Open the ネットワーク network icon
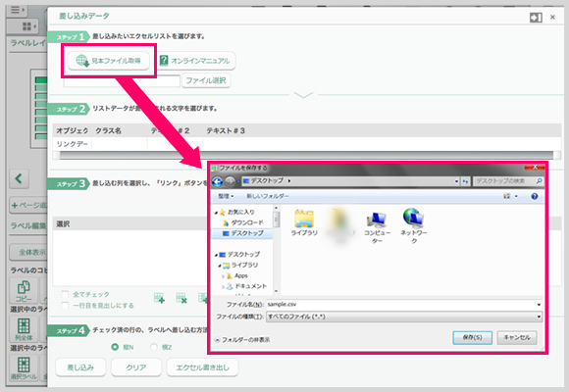Image resolution: width=569 pixels, height=392 pixels. coord(413,225)
